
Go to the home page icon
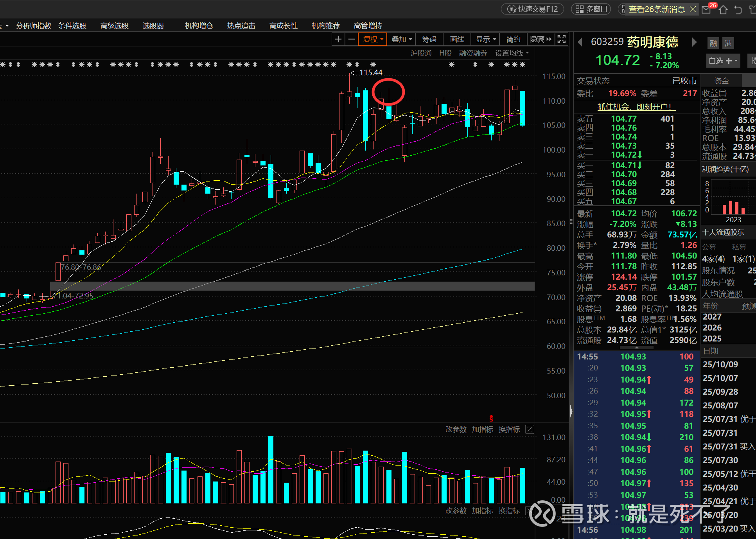point(723,9)
